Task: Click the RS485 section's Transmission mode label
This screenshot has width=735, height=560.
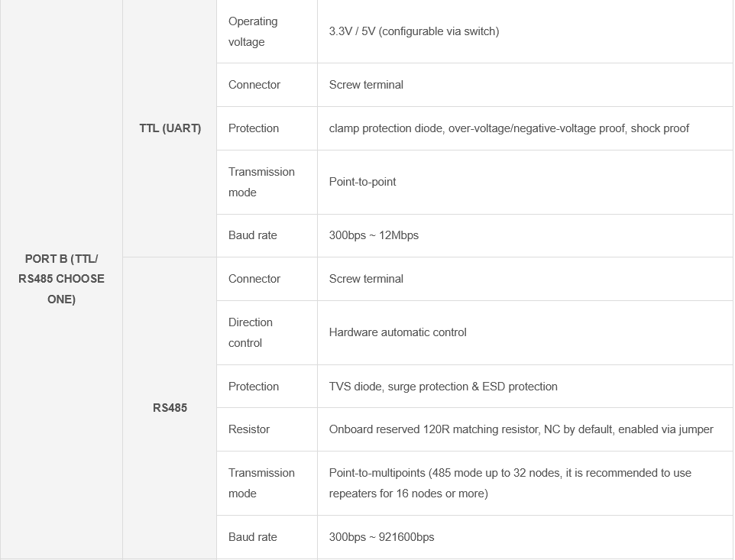Action: coord(261,483)
